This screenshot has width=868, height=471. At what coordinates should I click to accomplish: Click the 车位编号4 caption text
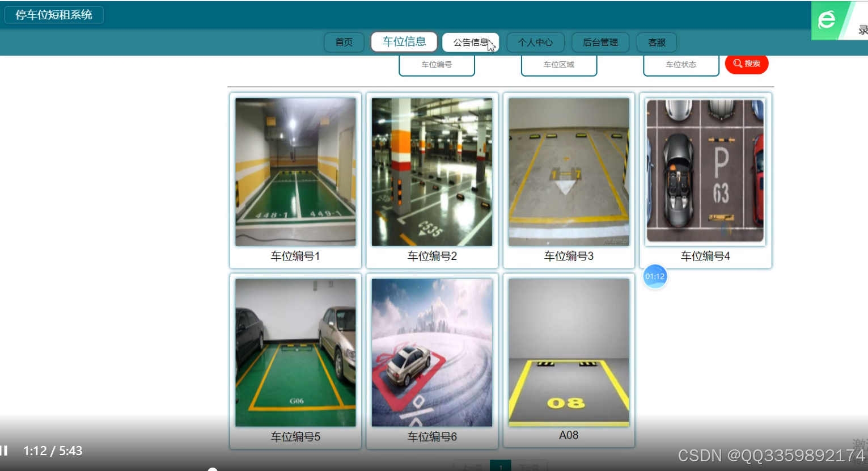coord(705,256)
